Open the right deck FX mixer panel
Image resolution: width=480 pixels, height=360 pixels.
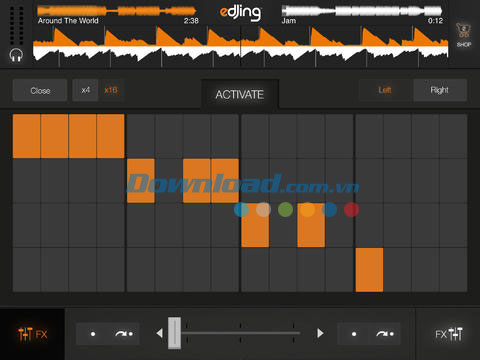coord(449,334)
